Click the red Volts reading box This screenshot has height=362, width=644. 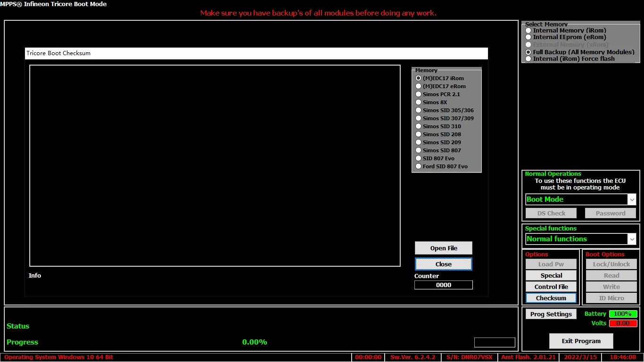(x=623, y=323)
